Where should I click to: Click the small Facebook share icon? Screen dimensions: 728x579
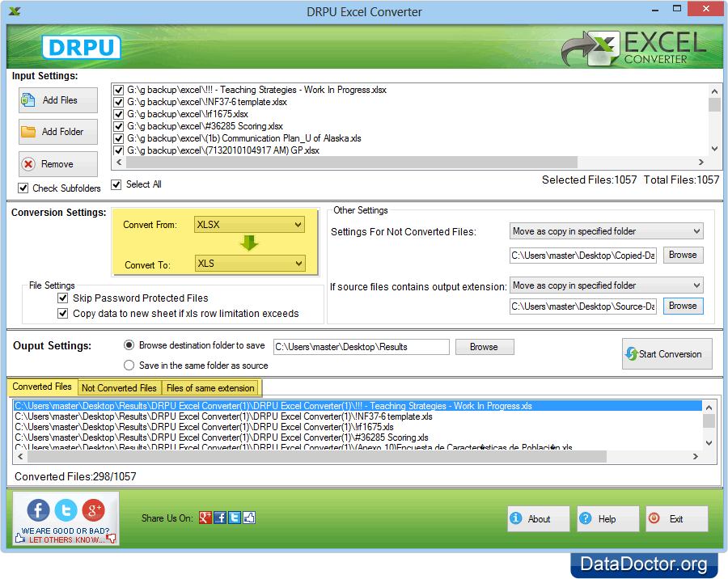(220, 518)
